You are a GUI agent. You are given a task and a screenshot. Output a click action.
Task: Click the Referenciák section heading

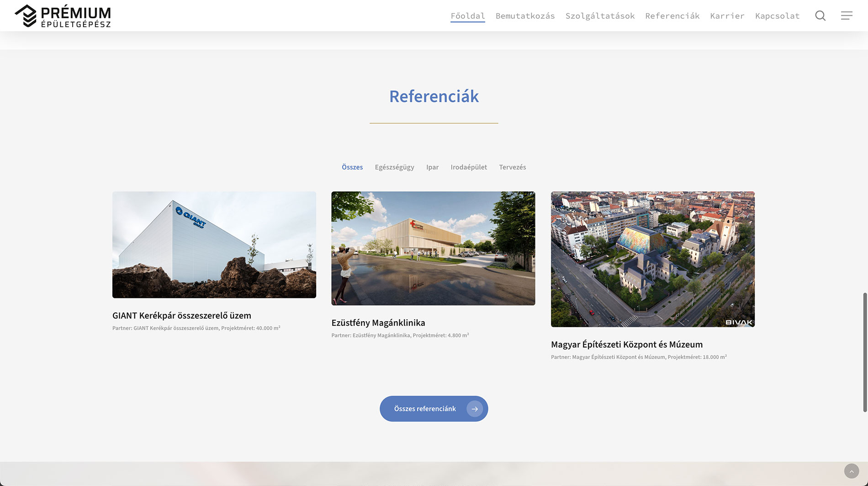coord(434,96)
